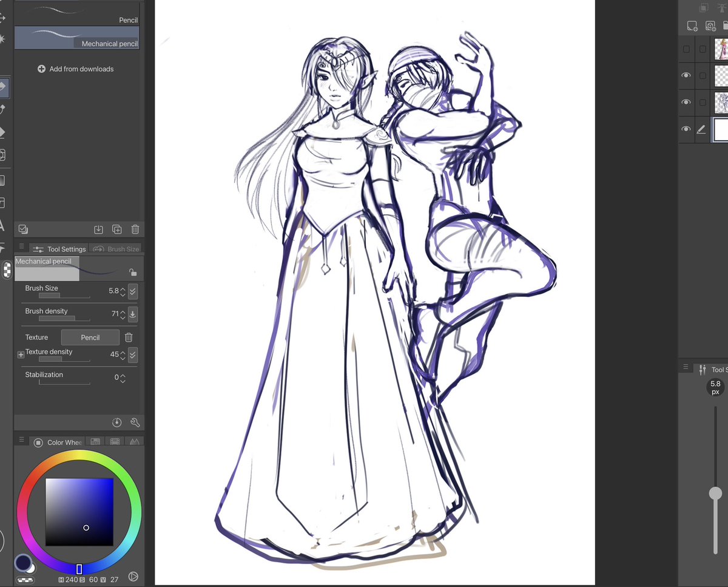Expand Texture density options with plus icon
Image resolution: width=728 pixels, height=587 pixels.
pos(21,355)
